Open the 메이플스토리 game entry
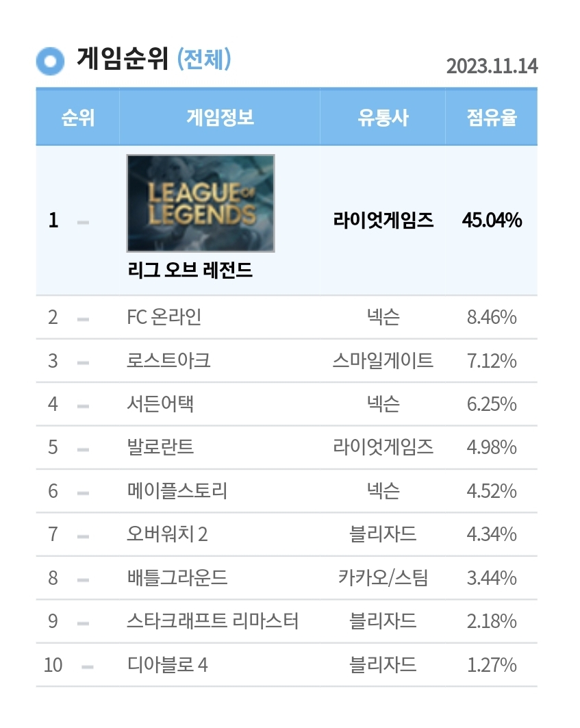This screenshot has height=728, width=580. 177,491
